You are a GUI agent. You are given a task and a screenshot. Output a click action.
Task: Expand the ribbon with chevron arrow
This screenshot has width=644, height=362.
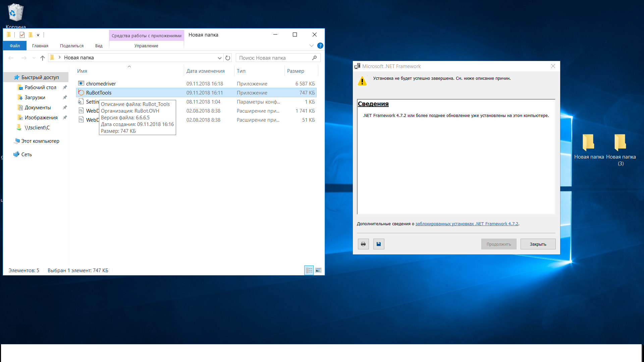[311, 46]
